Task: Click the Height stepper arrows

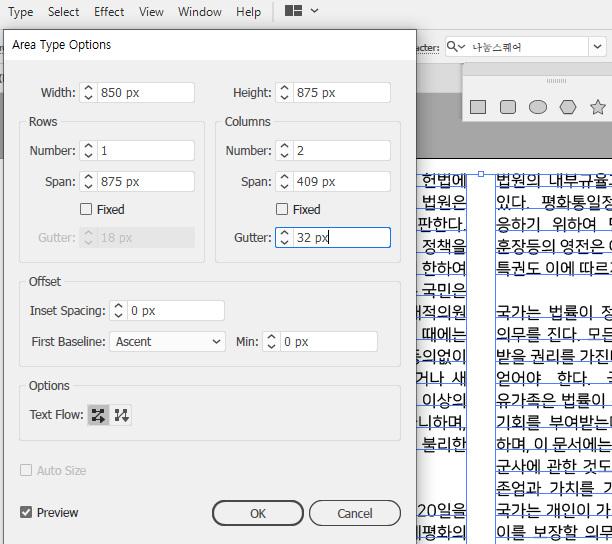Action: click(285, 92)
